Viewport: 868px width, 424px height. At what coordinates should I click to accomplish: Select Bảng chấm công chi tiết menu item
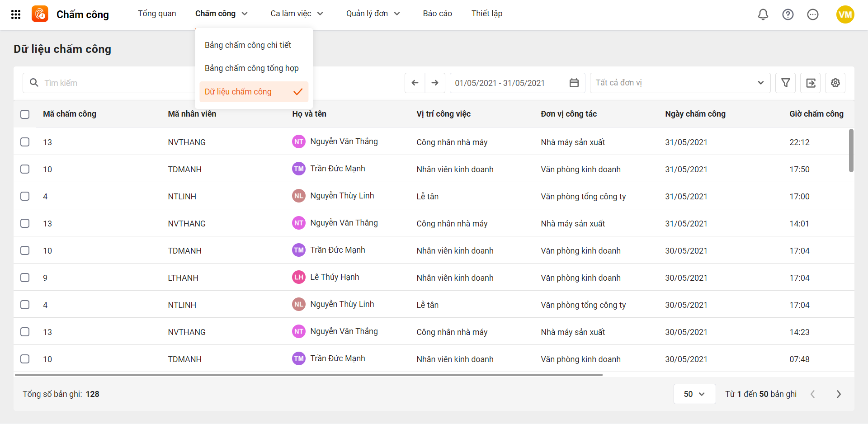[248, 45]
